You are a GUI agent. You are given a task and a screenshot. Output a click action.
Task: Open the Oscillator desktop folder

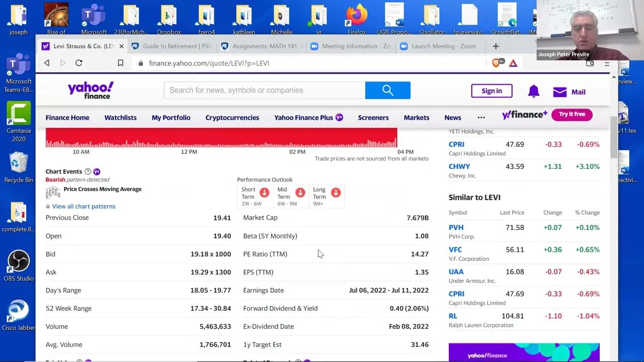[432, 19]
